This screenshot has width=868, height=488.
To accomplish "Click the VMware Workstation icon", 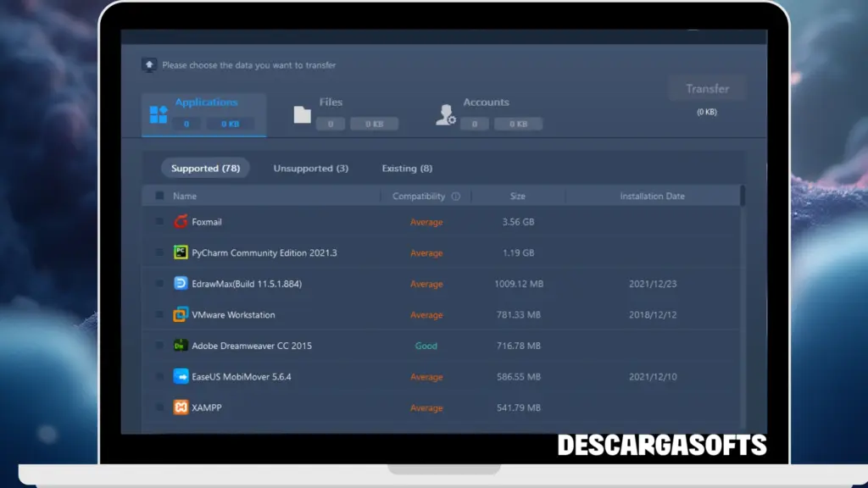I will (179, 314).
